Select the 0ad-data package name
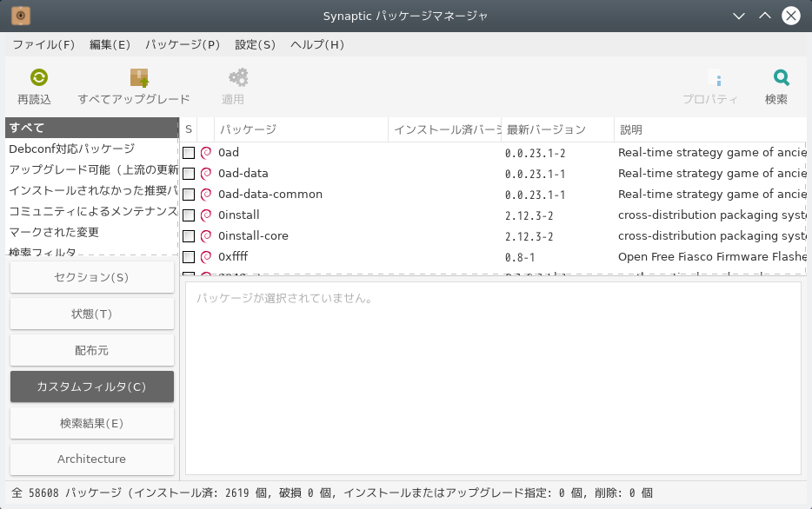The image size is (812, 509). (243, 174)
